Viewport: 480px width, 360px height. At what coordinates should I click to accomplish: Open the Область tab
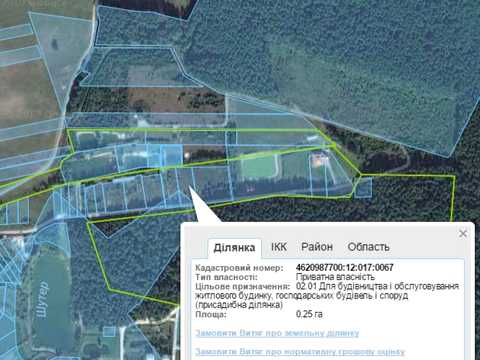(x=368, y=247)
